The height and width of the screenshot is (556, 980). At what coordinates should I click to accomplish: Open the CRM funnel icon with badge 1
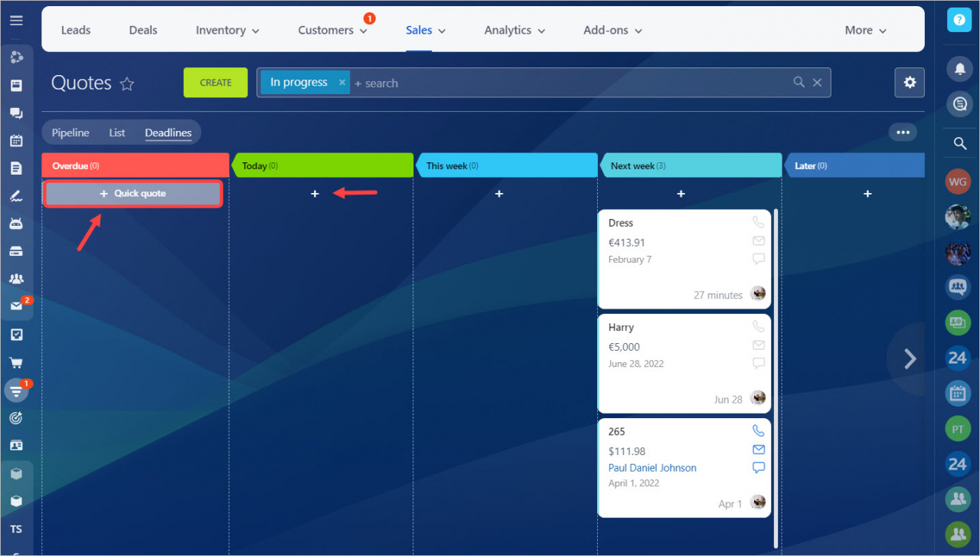pyautogui.click(x=16, y=391)
